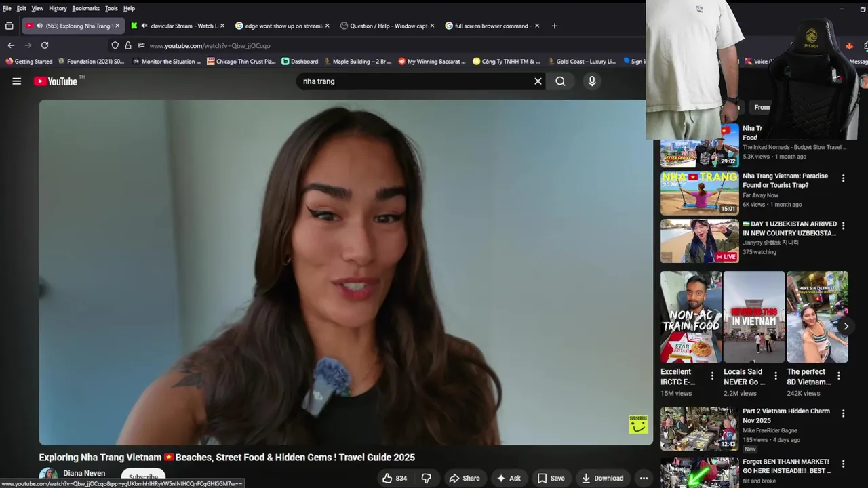Screen dimensions: 868x488
Task: Mute the Exploring Nha Trang tab audio
Action: pyautogui.click(x=39, y=26)
